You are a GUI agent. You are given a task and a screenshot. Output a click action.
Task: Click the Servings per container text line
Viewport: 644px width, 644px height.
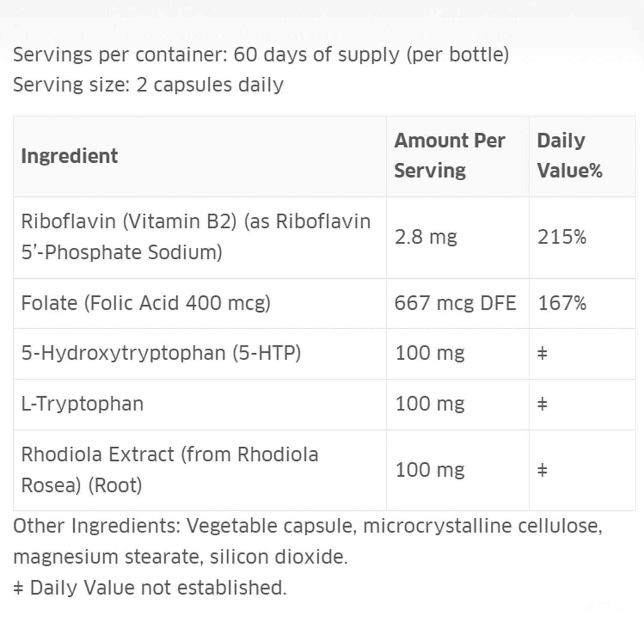click(x=261, y=55)
